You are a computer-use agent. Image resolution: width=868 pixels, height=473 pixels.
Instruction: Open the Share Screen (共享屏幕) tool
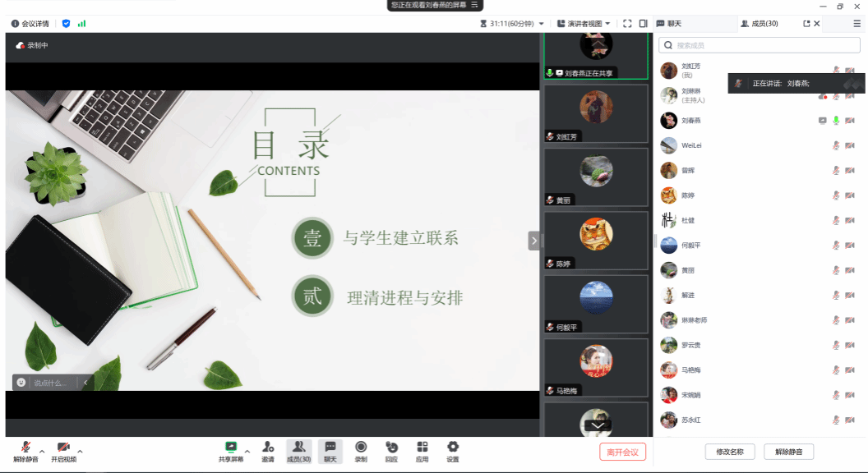231,448
